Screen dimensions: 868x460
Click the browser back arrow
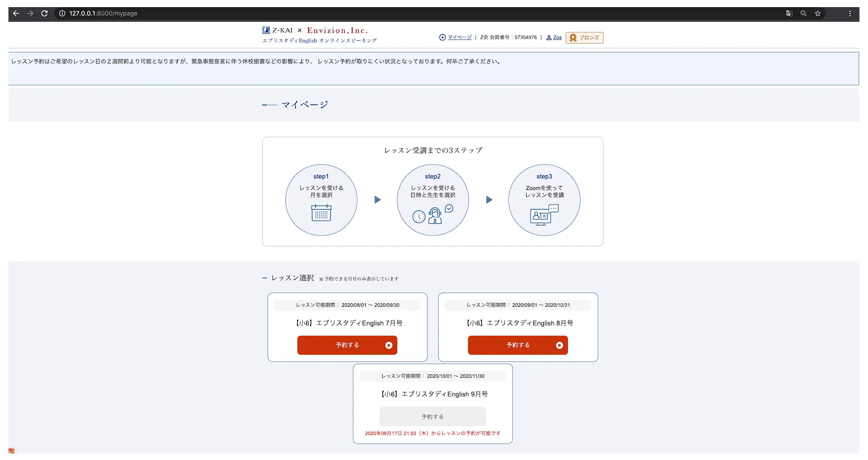(16, 13)
